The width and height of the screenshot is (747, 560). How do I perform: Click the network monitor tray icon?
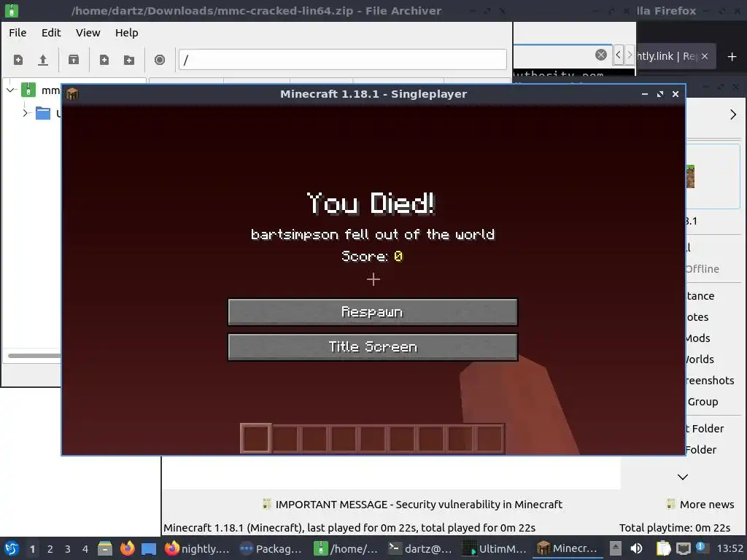point(683,549)
